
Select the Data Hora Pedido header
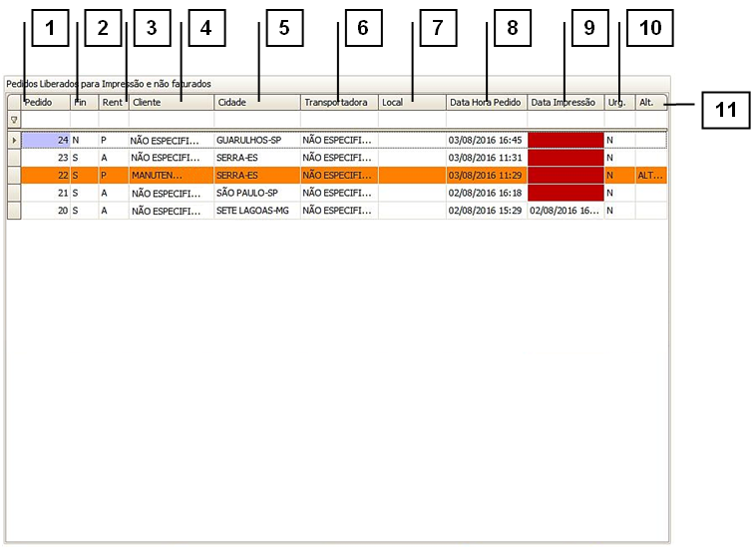[486, 102]
